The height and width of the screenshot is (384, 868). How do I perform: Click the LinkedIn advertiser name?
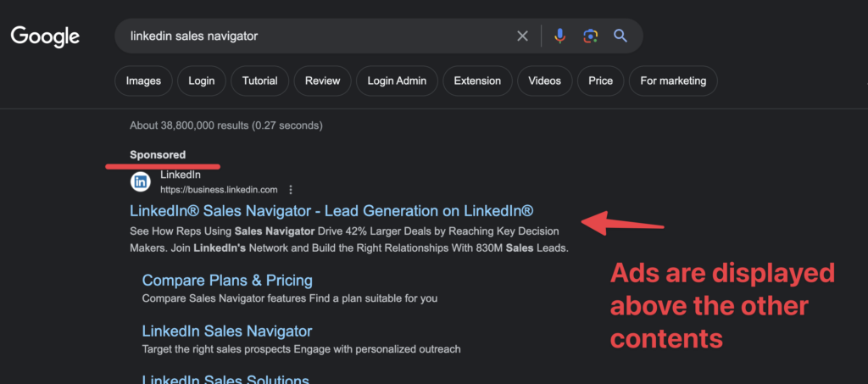coord(181,175)
